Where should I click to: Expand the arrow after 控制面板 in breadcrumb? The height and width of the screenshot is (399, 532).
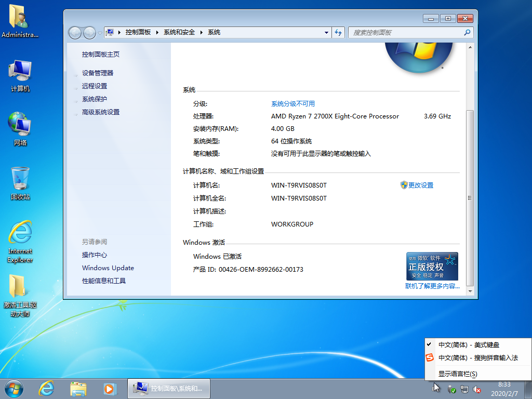[x=157, y=32]
